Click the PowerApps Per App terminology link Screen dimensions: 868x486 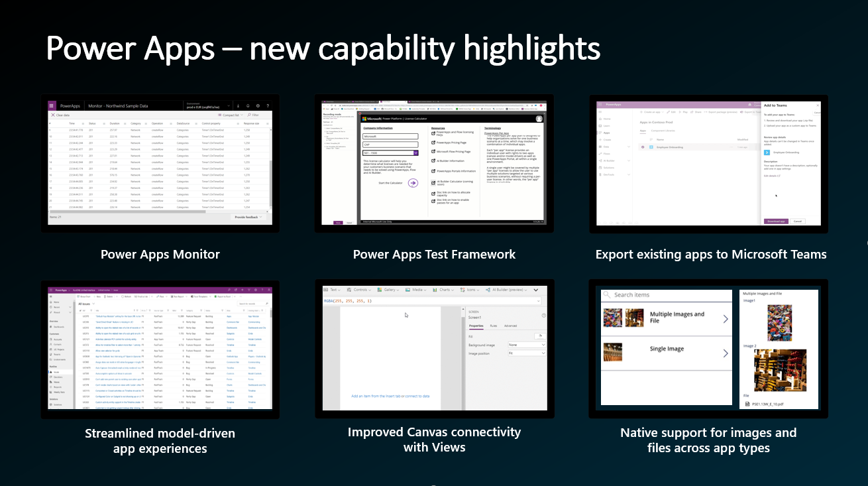coord(496,133)
